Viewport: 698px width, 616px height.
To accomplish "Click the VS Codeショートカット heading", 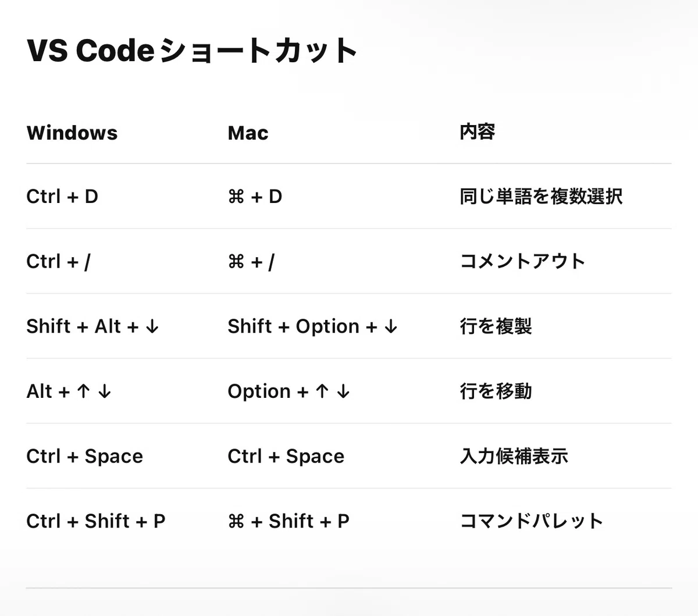I will coord(192,51).
